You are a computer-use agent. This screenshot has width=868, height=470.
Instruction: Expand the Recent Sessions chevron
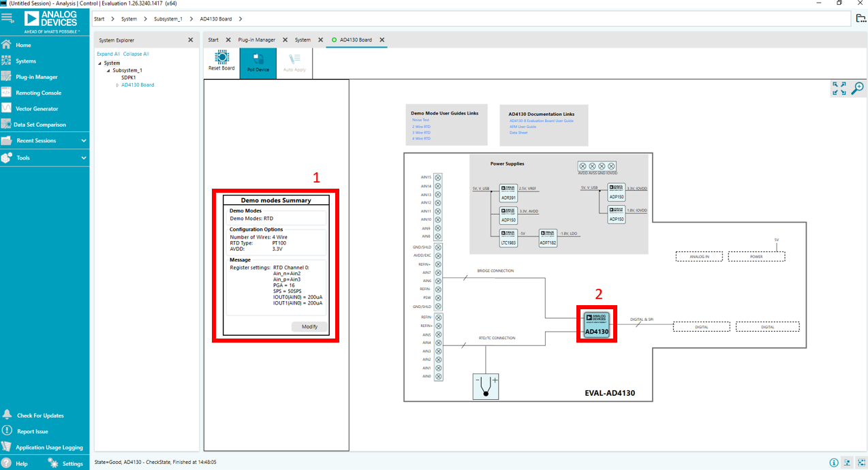pyautogui.click(x=84, y=140)
